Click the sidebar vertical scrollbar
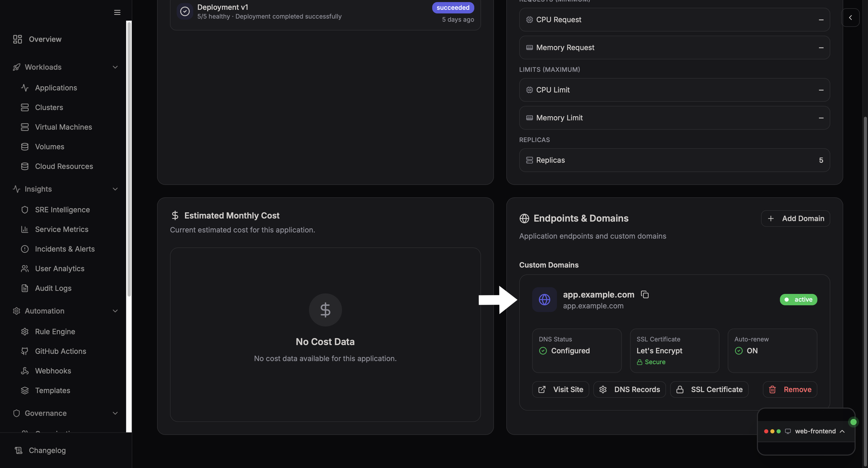The height and width of the screenshot is (468, 868). coord(129,158)
